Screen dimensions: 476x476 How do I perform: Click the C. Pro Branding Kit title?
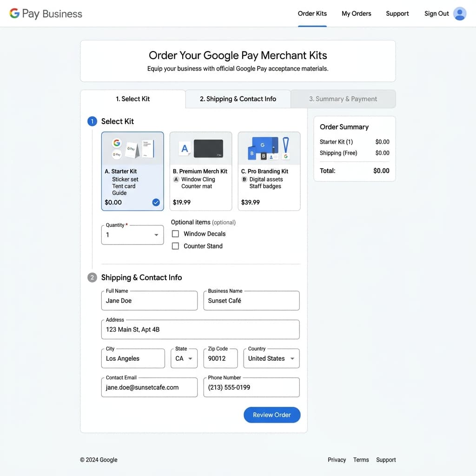(264, 171)
